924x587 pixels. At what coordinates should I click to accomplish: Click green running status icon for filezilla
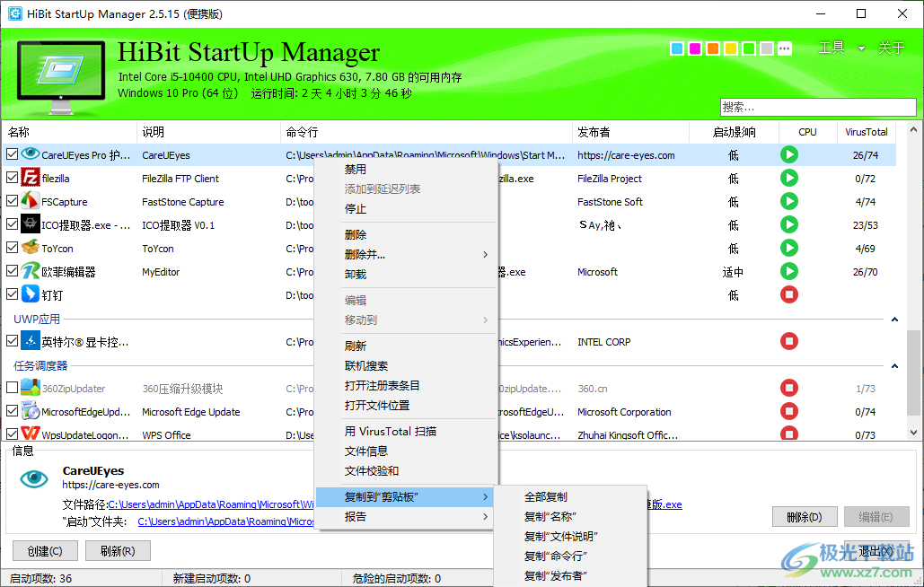tap(789, 178)
